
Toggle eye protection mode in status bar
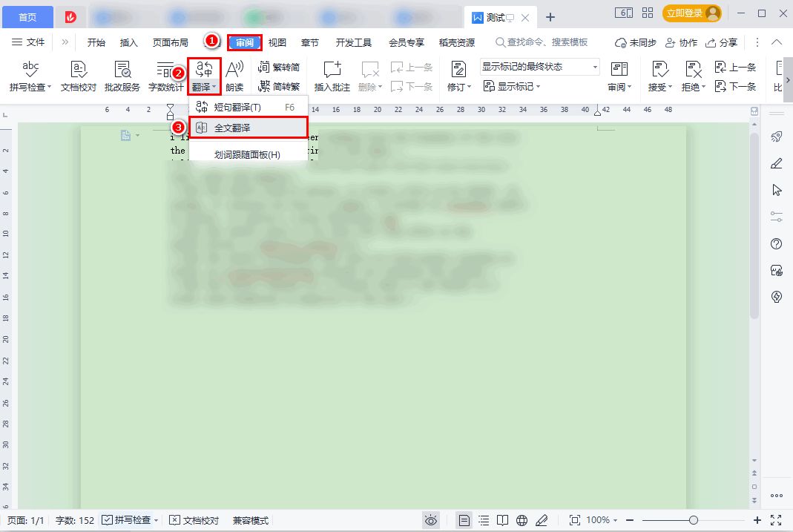pos(431,520)
